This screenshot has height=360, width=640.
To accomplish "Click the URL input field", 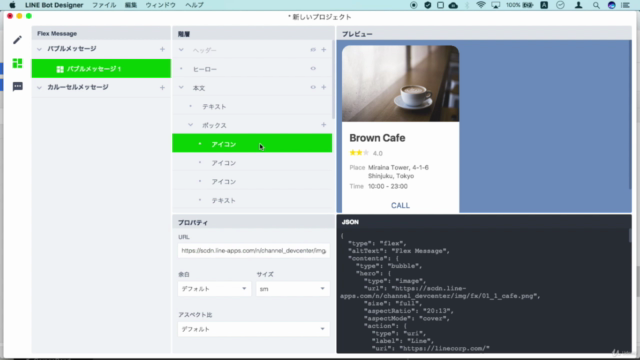I will (x=253, y=250).
